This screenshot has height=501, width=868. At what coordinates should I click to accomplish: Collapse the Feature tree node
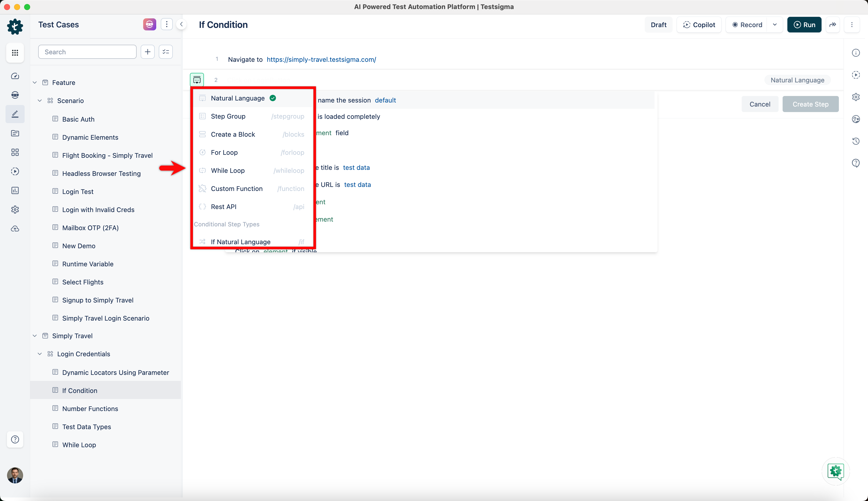pos(35,83)
